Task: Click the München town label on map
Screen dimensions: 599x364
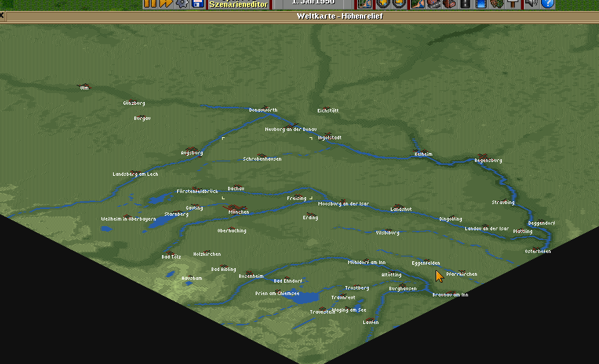Action: click(235, 212)
